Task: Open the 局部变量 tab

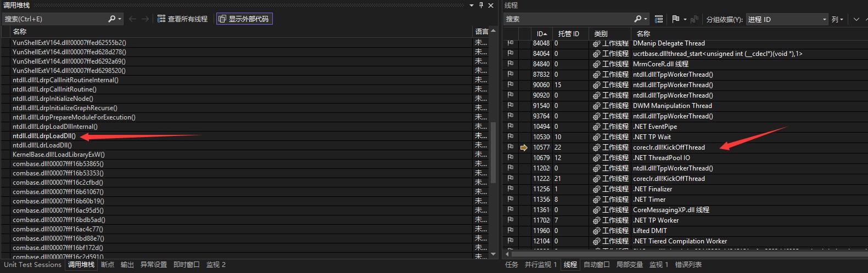Action: (629, 265)
